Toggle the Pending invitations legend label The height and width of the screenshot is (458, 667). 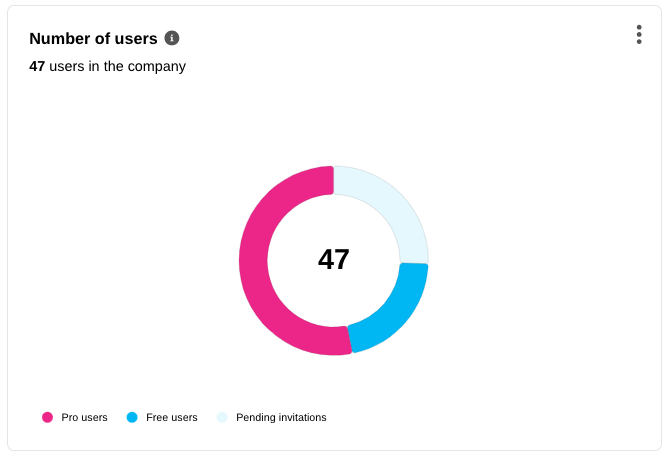click(x=281, y=417)
